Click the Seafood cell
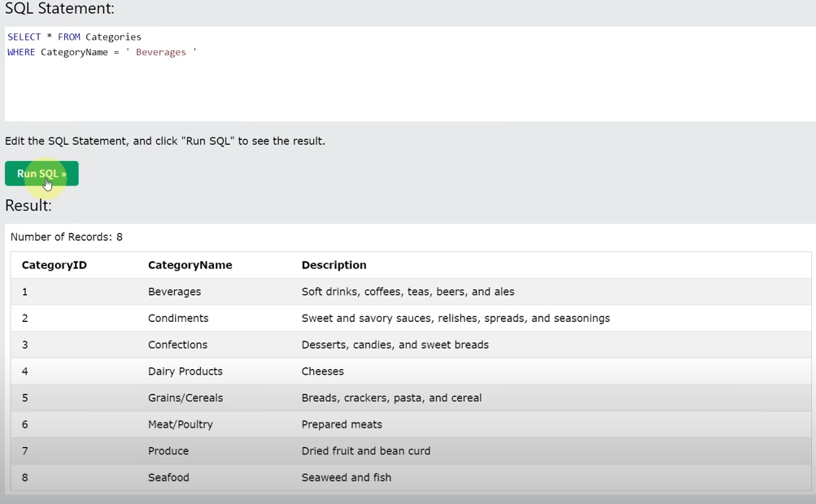Screen dimensions: 816x504 pos(168,477)
